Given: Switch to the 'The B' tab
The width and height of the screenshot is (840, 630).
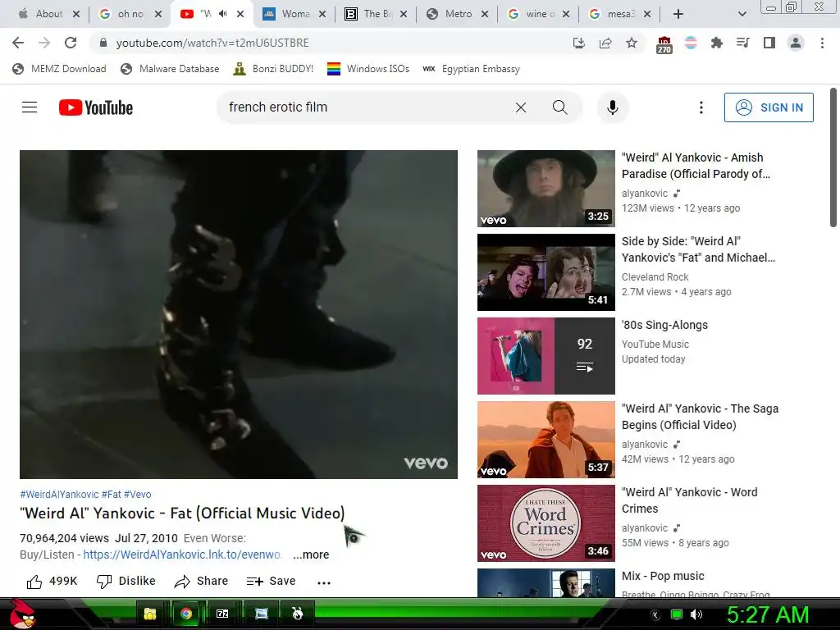Looking at the screenshot, I should 376,14.
